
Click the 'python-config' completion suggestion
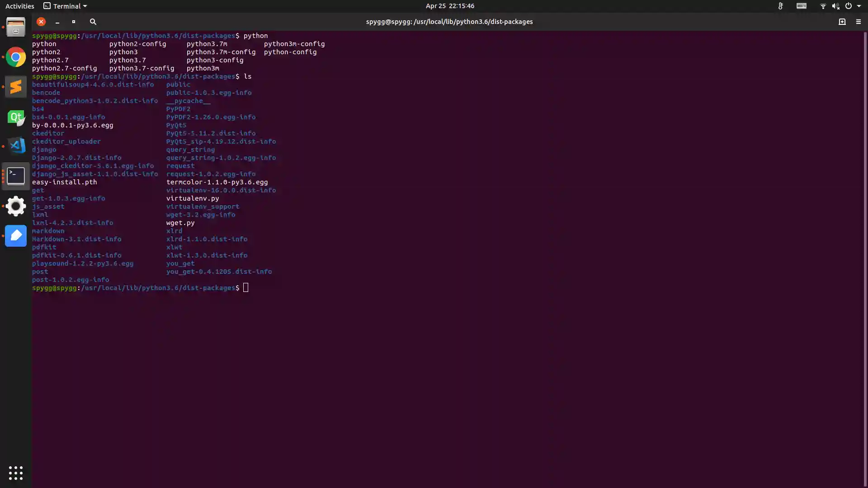290,52
